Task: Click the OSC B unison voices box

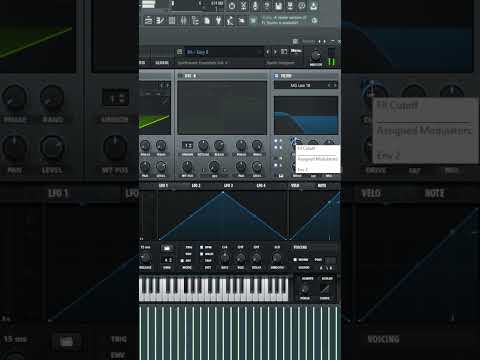Action: (188, 146)
